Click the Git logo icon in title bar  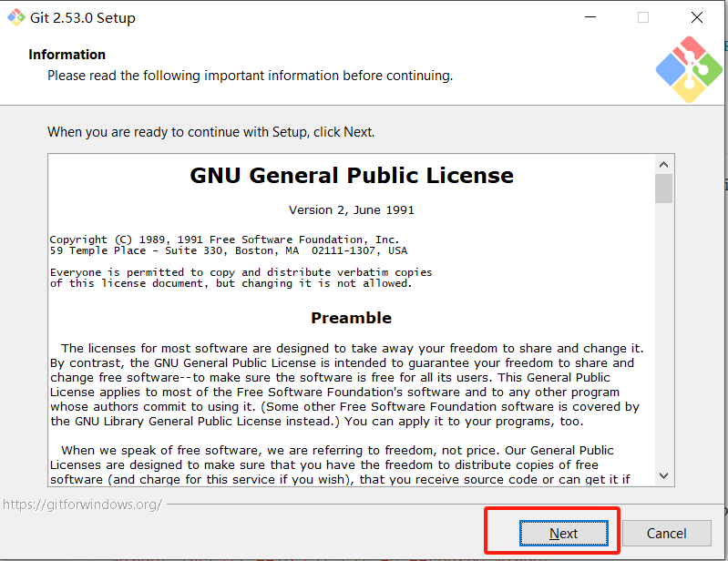[16, 17]
